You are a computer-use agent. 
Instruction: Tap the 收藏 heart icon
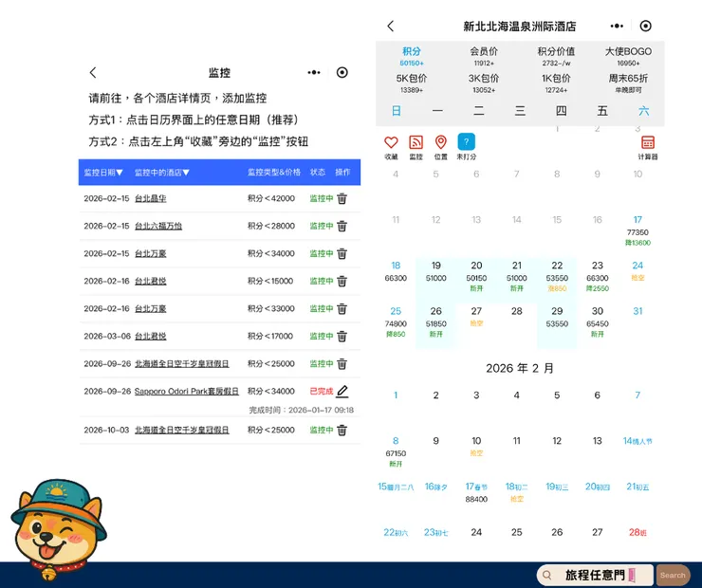pos(391,142)
